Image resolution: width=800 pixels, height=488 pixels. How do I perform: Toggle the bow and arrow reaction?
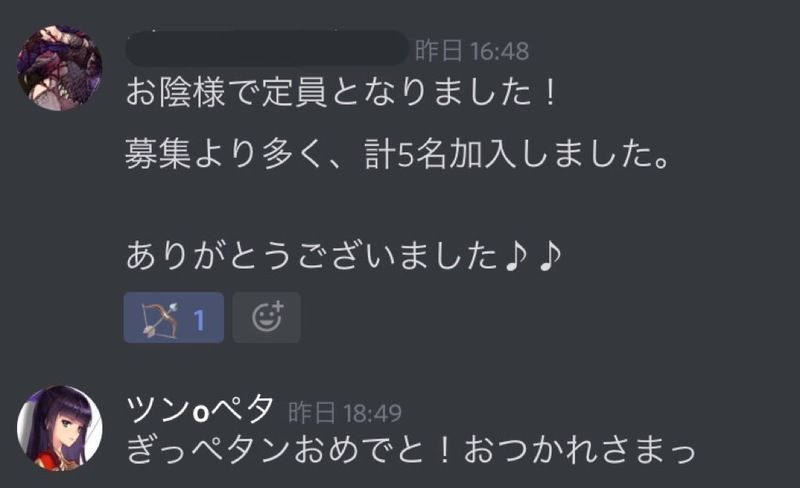pos(173,318)
